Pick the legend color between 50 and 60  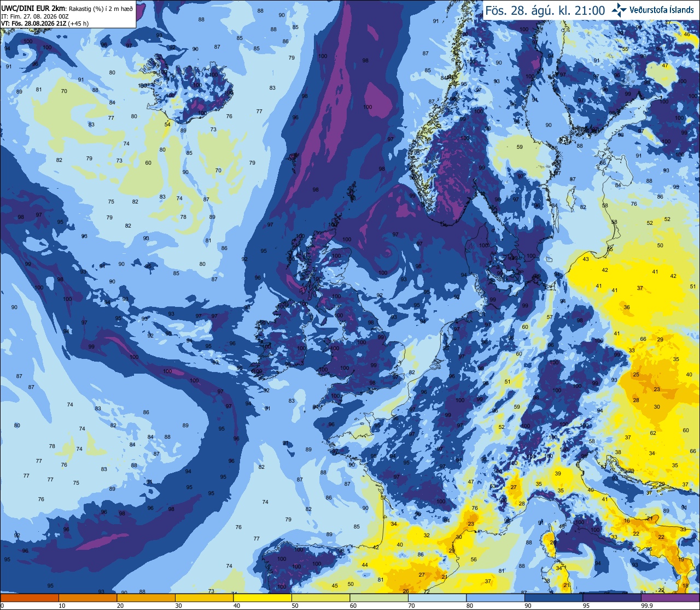[x=320, y=597]
